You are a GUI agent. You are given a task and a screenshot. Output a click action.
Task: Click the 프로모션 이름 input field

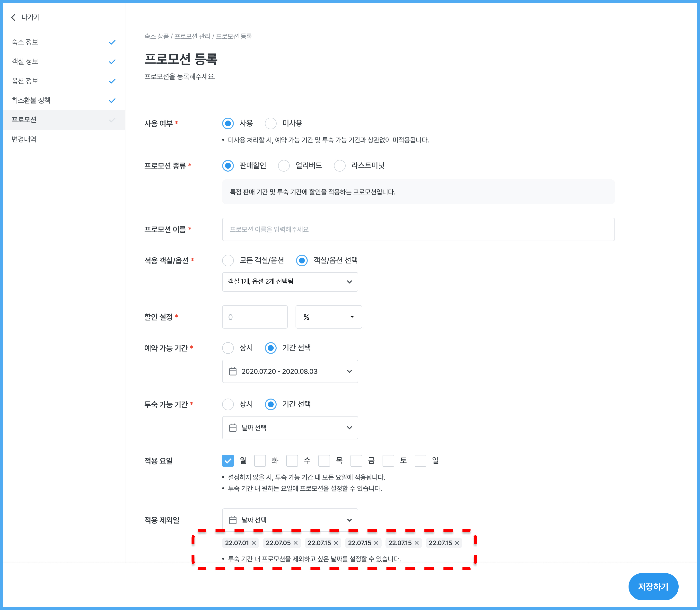418,229
